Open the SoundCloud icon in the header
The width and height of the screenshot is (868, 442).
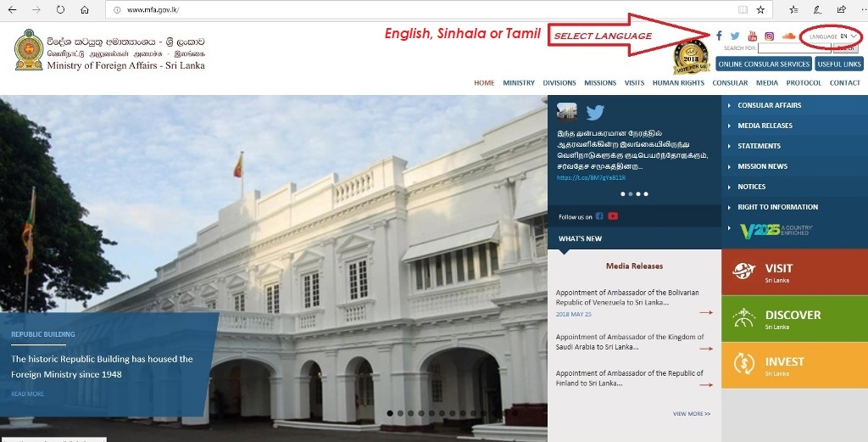788,36
